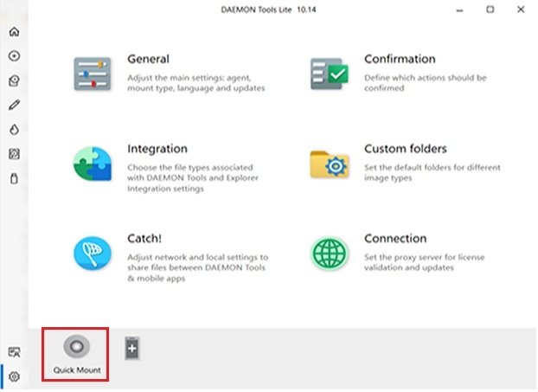Click the General settings sliders icon
Screen dimensions: 538x392
(93, 74)
